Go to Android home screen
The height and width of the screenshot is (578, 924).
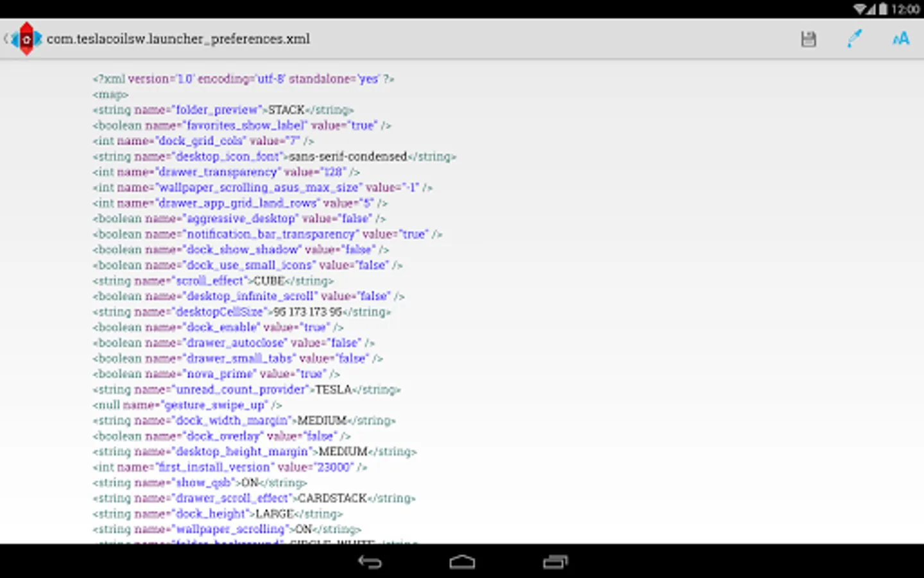[x=462, y=562]
